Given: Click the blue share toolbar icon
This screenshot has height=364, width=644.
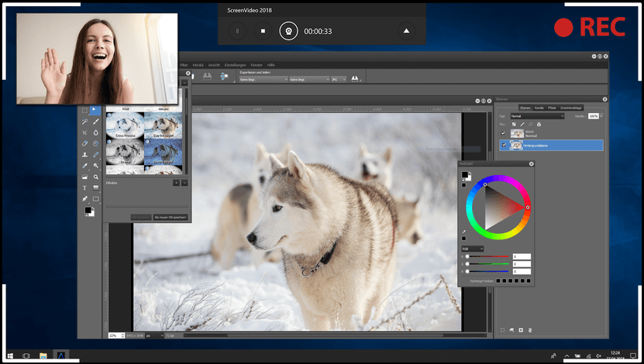Looking at the screenshot, I should coord(224,77).
